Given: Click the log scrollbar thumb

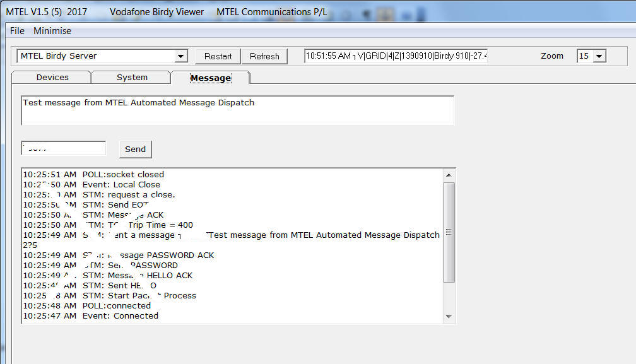Looking at the screenshot, I should pyautogui.click(x=449, y=232).
